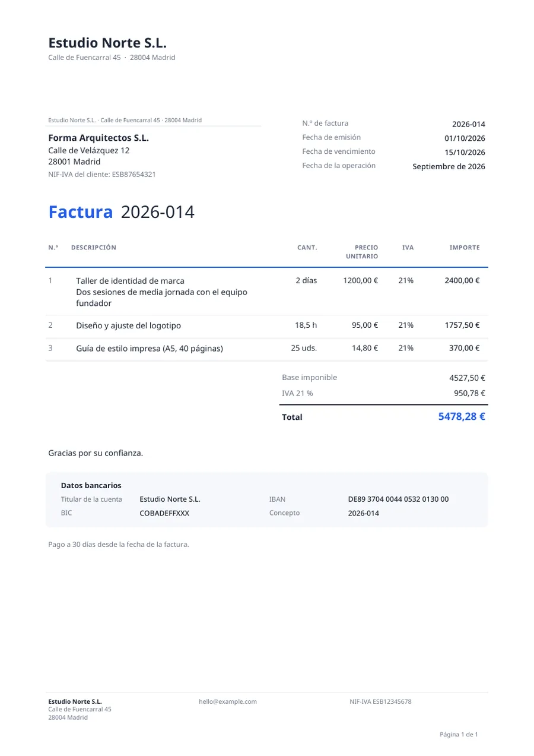This screenshot has width=534, height=756.
Task: Click the 'CANT.' column header
Action: [307, 248]
